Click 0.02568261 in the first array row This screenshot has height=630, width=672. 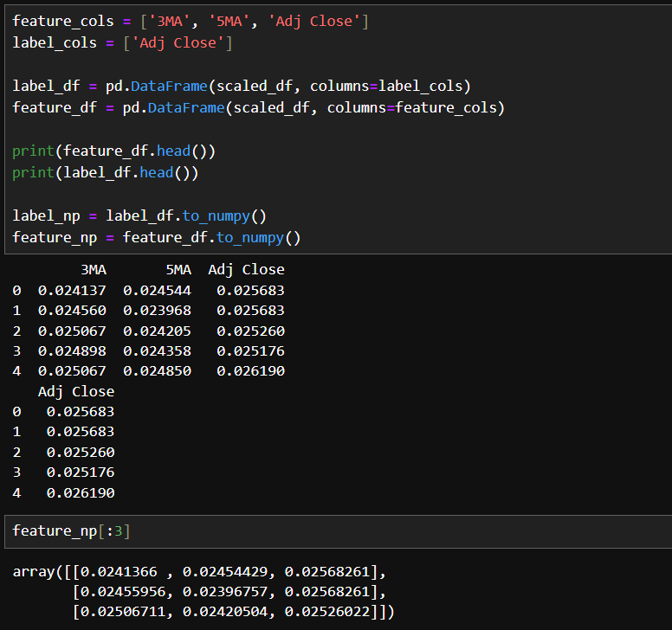pyautogui.click(x=327, y=572)
